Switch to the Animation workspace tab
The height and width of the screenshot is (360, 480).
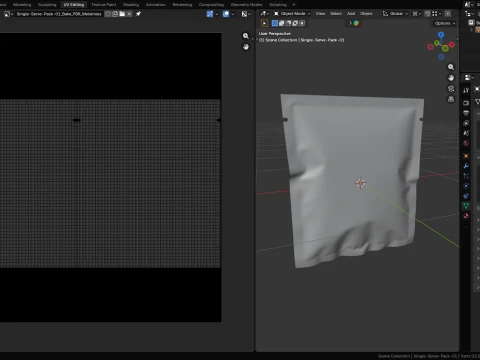tap(156, 5)
